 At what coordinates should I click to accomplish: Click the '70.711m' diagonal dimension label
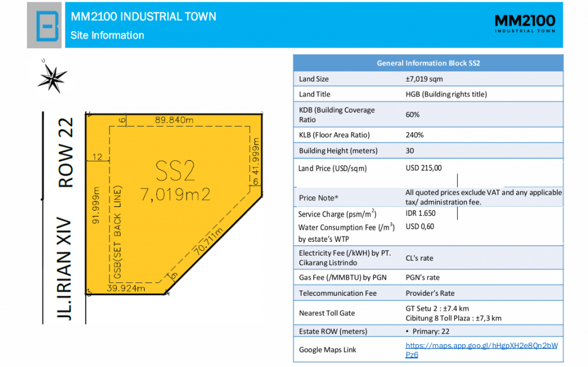(x=208, y=241)
